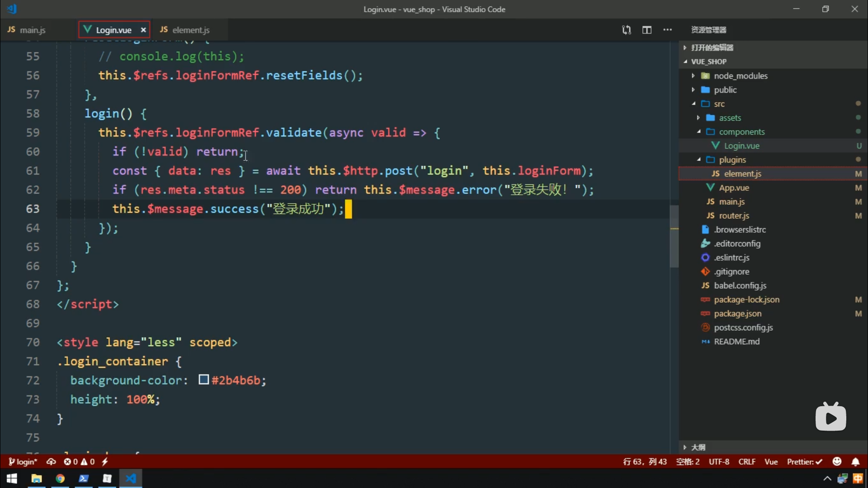Click the synchronize changes cloud icon
Viewport: 868px width, 488px height.
pyautogui.click(x=51, y=462)
